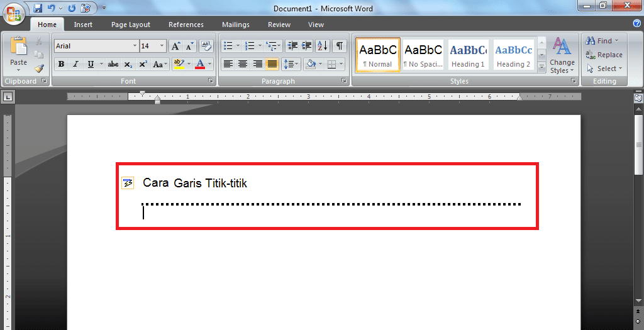
Task: Switch to the View tab
Action: click(316, 25)
